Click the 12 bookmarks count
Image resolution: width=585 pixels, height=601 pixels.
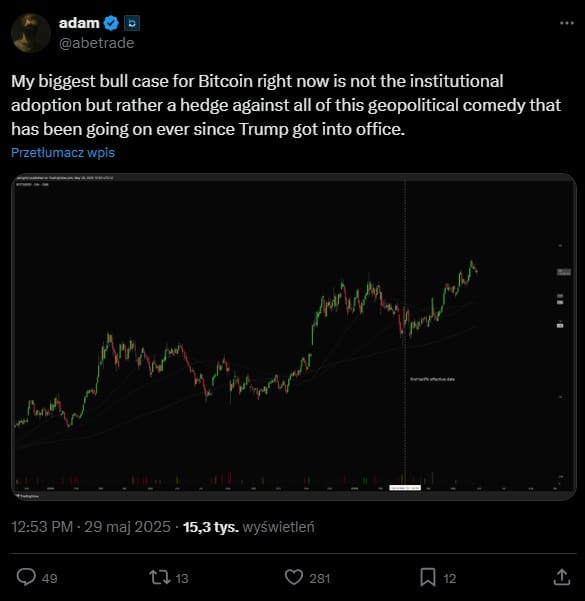pyautogui.click(x=450, y=578)
